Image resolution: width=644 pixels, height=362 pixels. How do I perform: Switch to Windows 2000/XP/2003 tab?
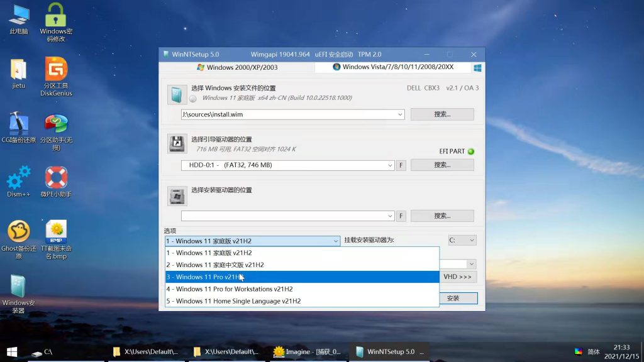tap(237, 67)
